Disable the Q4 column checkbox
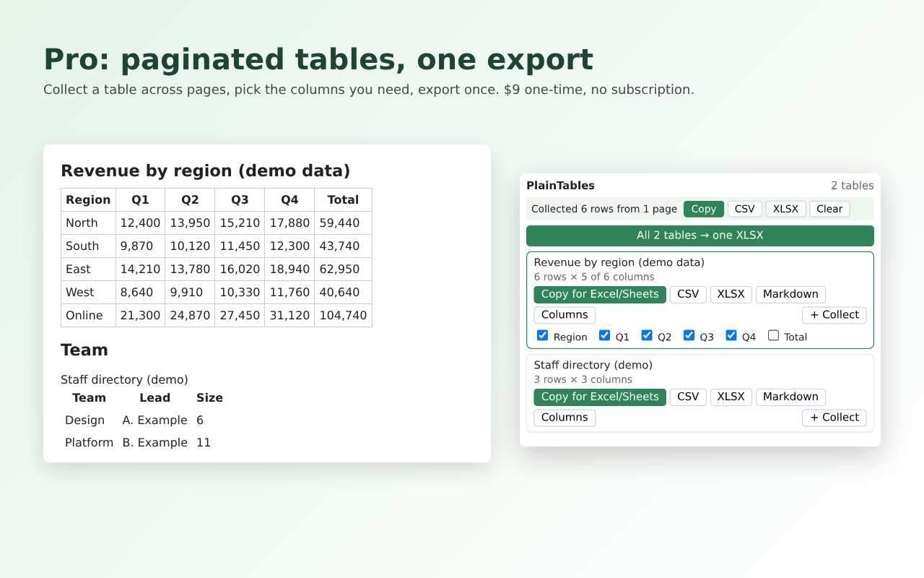Screen dimensions: 924x578 731,335
